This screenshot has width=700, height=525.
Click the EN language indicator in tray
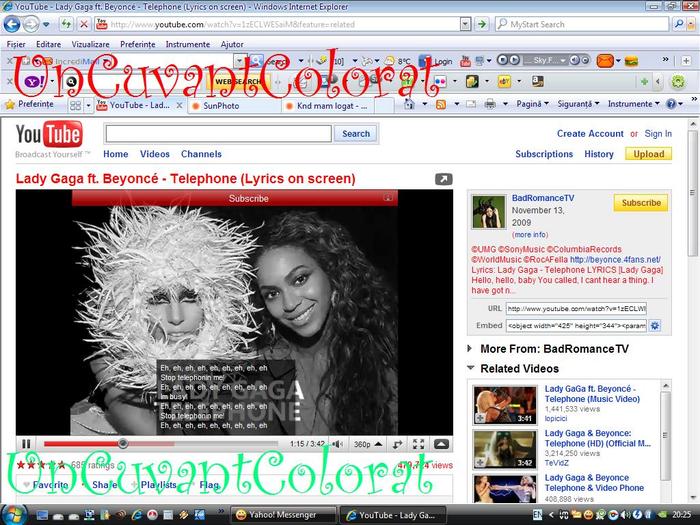coord(537,515)
